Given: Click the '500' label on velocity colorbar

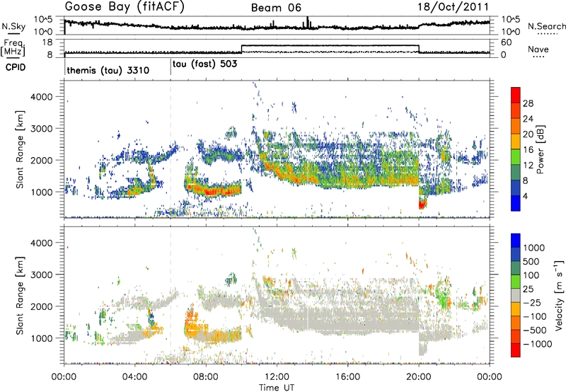Looking at the screenshot, I should [x=531, y=261].
